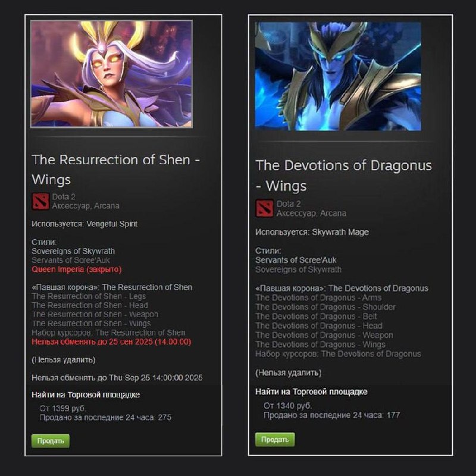Select The Resurrection of Shen - Legs
476x476 pixels.
point(89,296)
